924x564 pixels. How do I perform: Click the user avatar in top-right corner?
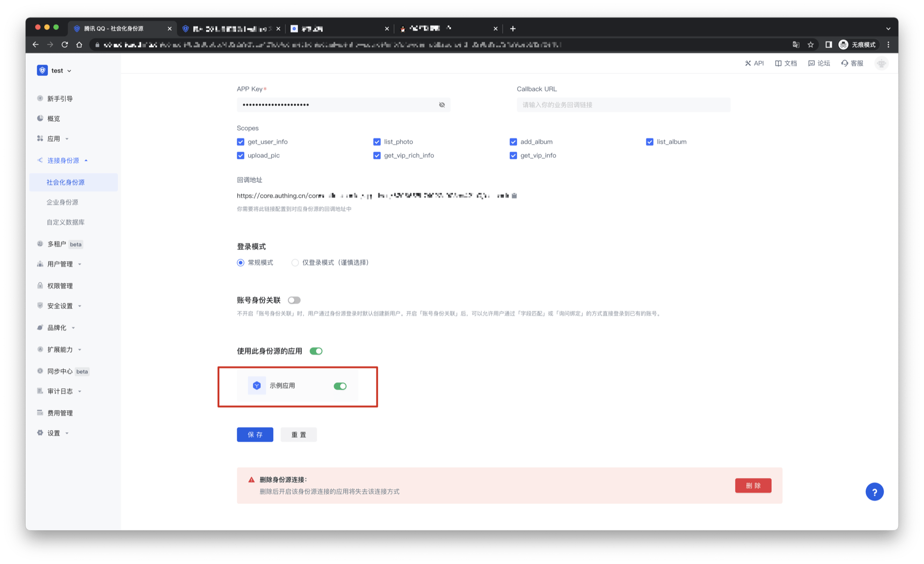point(881,64)
